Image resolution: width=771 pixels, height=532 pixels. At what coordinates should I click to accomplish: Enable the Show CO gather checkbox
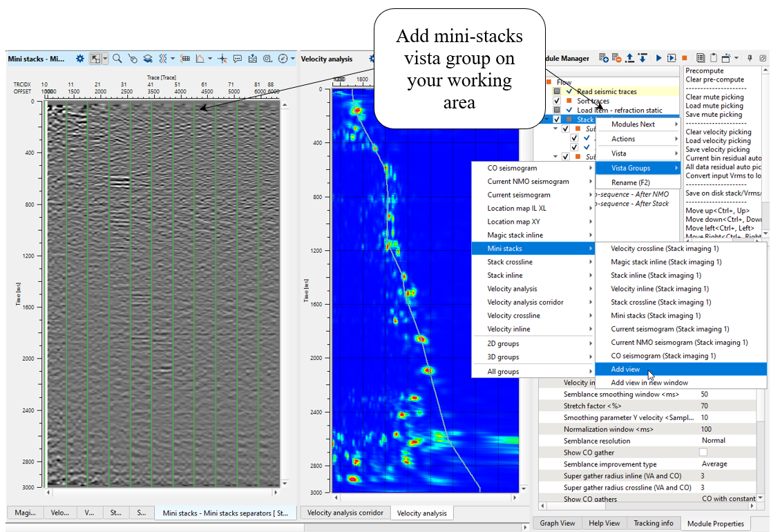pyautogui.click(x=703, y=453)
